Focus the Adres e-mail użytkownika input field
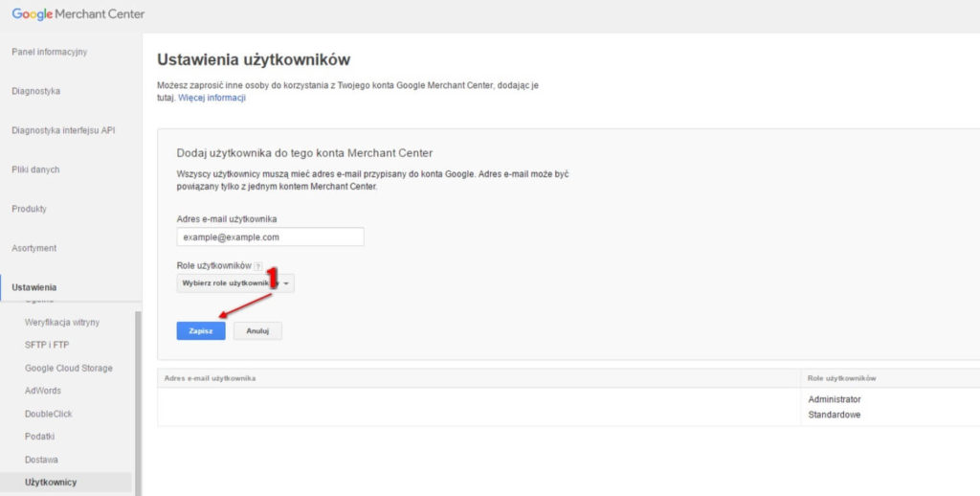The width and height of the screenshot is (980, 496). pyautogui.click(x=270, y=237)
